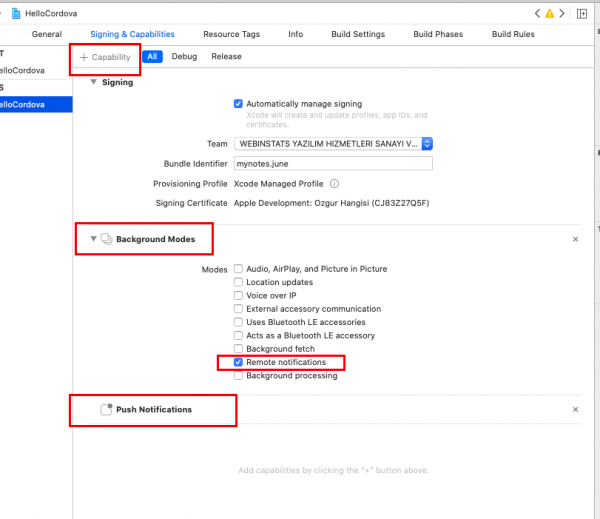Open the General tab
This screenshot has width=600, height=519.
click(x=47, y=34)
